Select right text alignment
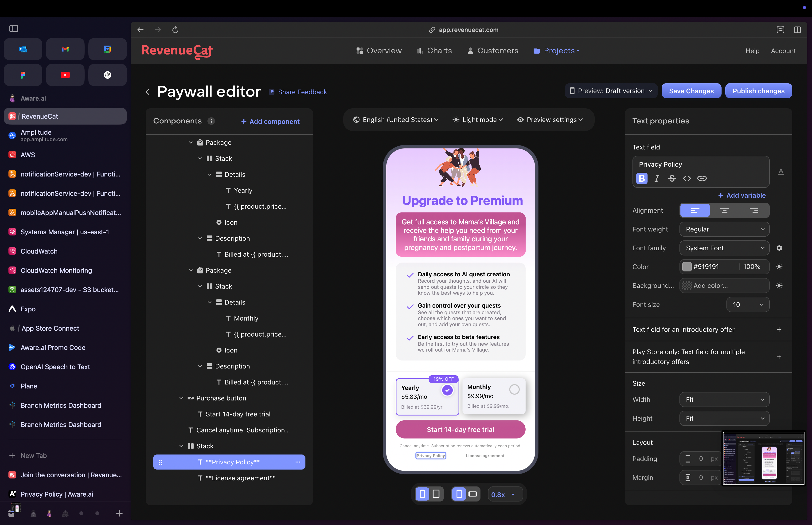The width and height of the screenshot is (812, 525). [x=754, y=210]
